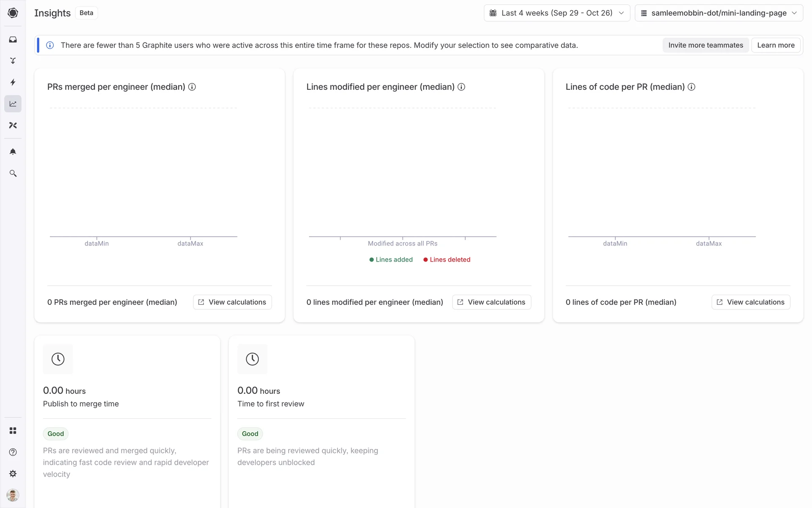
Task: Open notifications bell icon
Action: coord(13,152)
